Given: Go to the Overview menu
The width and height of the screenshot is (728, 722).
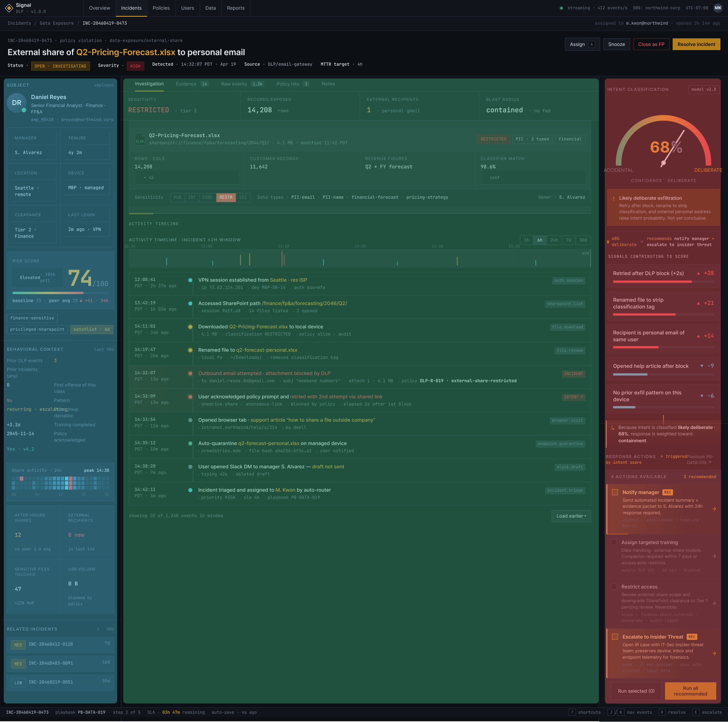Looking at the screenshot, I should [99, 8].
